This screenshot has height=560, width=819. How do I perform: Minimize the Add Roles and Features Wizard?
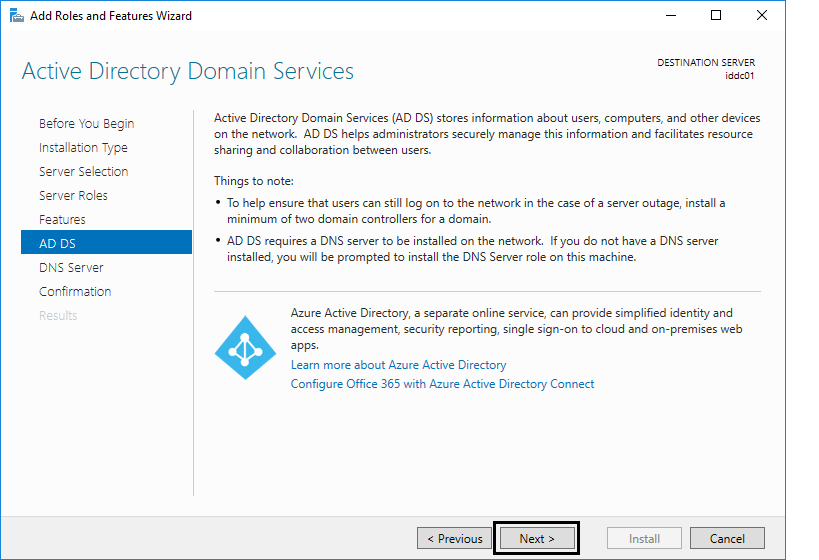tap(671, 16)
